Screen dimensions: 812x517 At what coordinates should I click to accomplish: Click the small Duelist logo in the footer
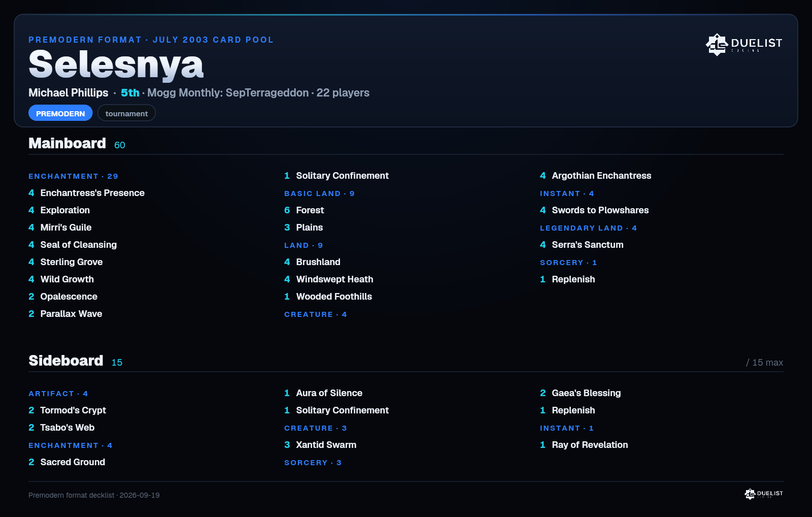764,494
